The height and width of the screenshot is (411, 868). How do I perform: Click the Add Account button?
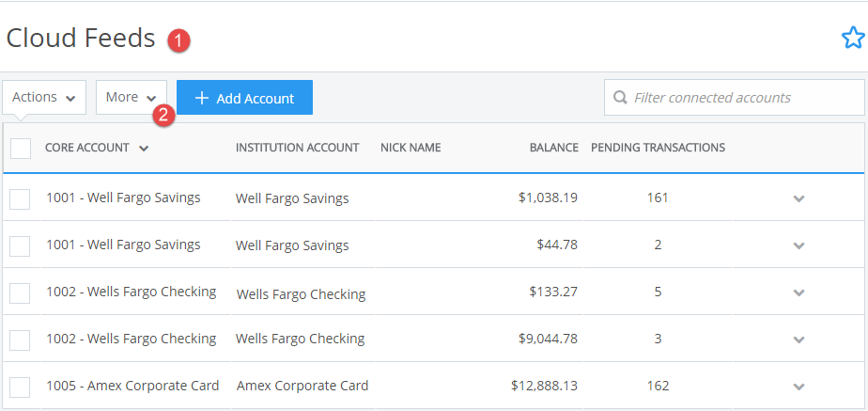tap(244, 98)
